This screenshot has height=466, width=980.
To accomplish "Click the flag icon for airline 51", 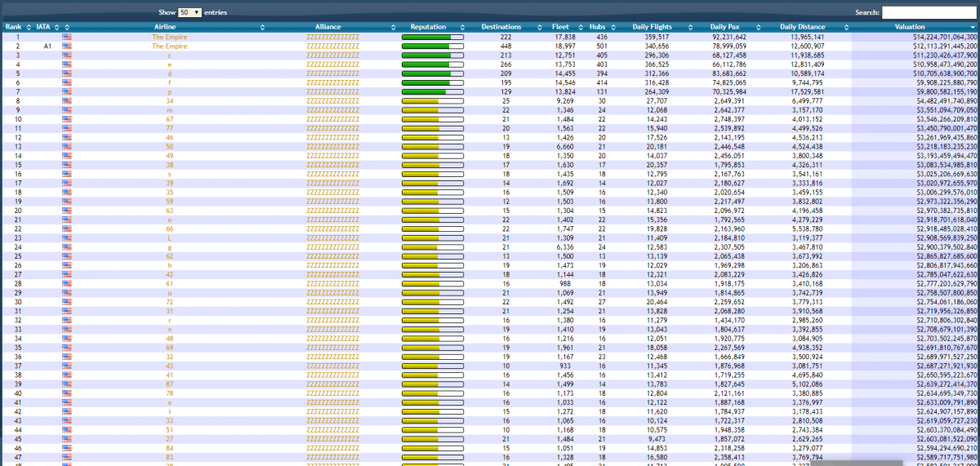I will 66,428.
